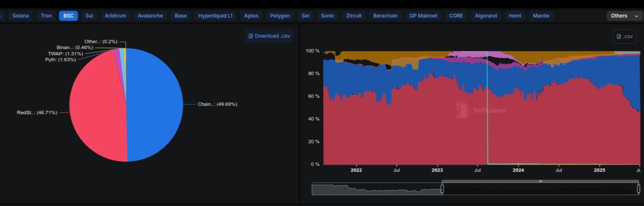Screen dimensions: 644x206
Task: Select the Zircuit chain tab
Action: pyautogui.click(x=354, y=16)
